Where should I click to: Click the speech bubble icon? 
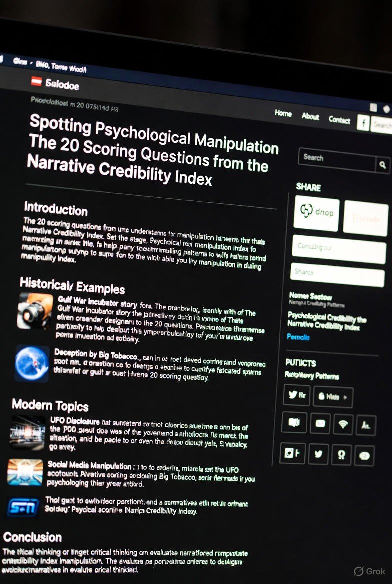tap(364, 456)
